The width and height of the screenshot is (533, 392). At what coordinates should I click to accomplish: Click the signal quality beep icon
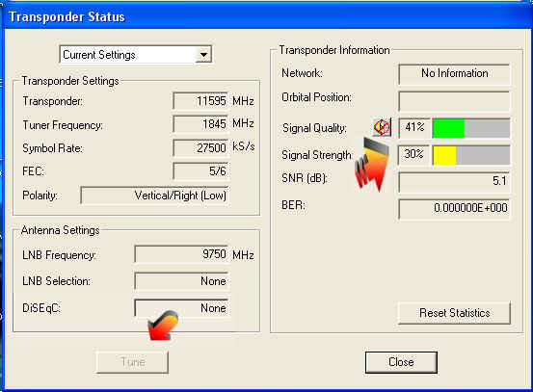click(x=382, y=127)
